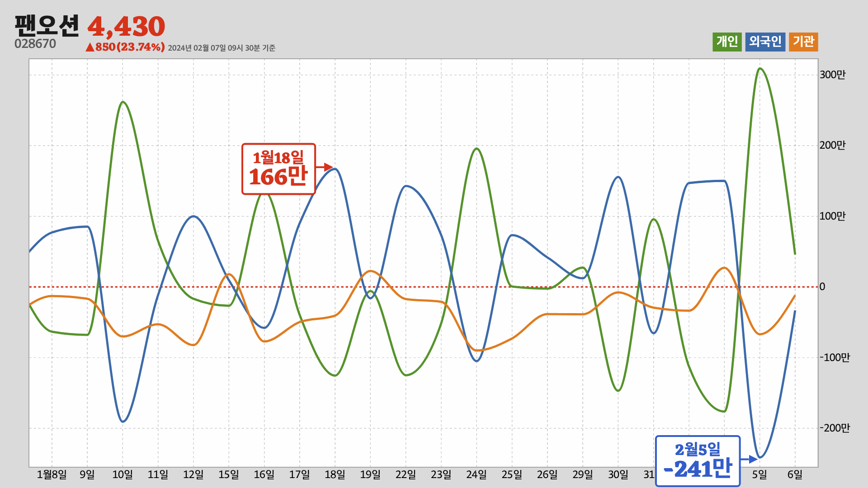Image resolution: width=868 pixels, height=488 pixels.
Task: Click the 17일 x-axis date label
Action: pyautogui.click(x=300, y=474)
